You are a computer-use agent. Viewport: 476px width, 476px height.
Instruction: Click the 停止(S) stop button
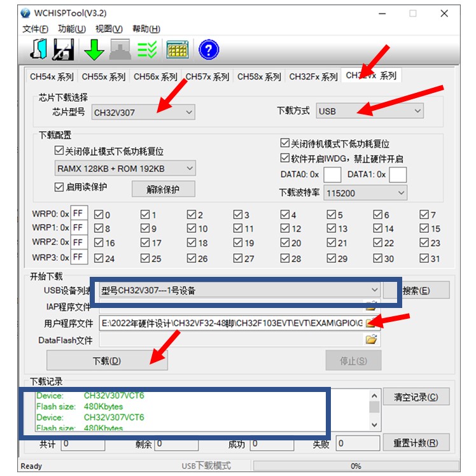[x=353, y=360]
